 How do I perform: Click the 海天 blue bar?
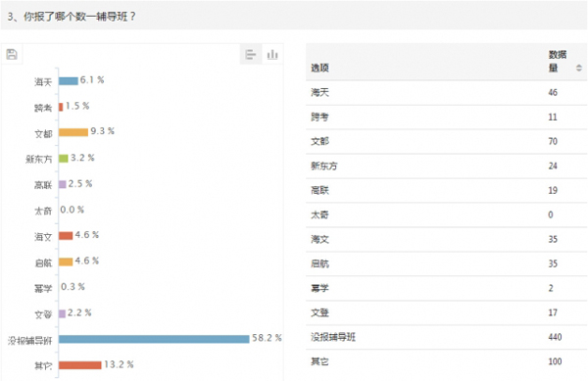click(69, 80)
